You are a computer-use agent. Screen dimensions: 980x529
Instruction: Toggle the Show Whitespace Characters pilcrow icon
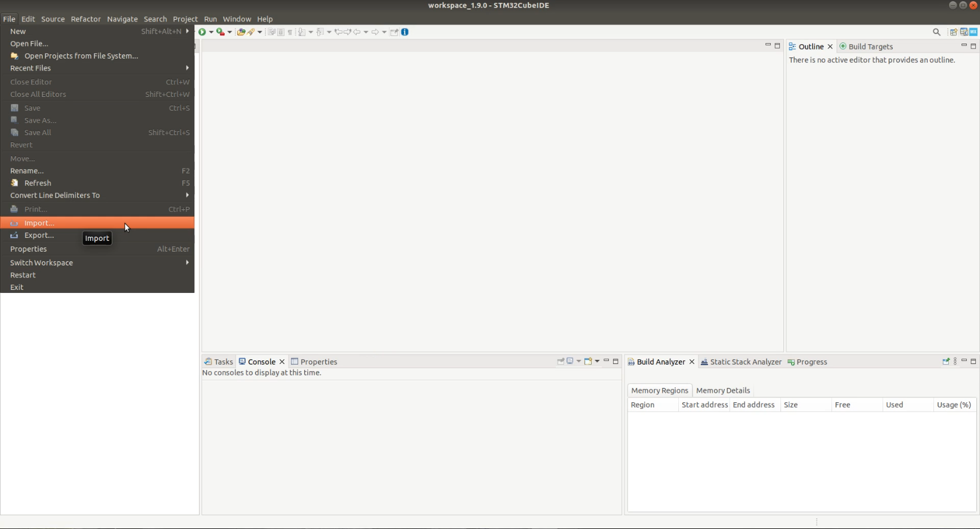(x=290, y=32)
